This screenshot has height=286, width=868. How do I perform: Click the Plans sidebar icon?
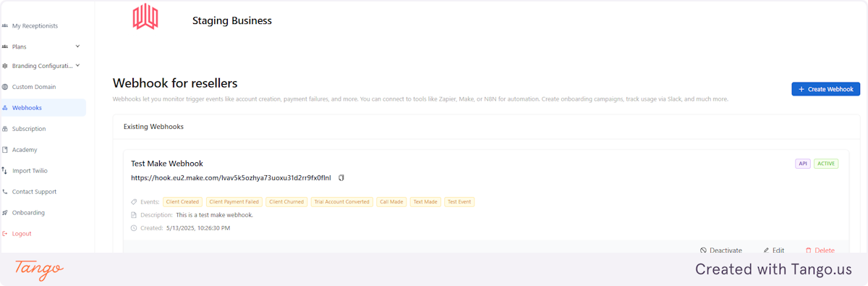(x=5, y=46)
